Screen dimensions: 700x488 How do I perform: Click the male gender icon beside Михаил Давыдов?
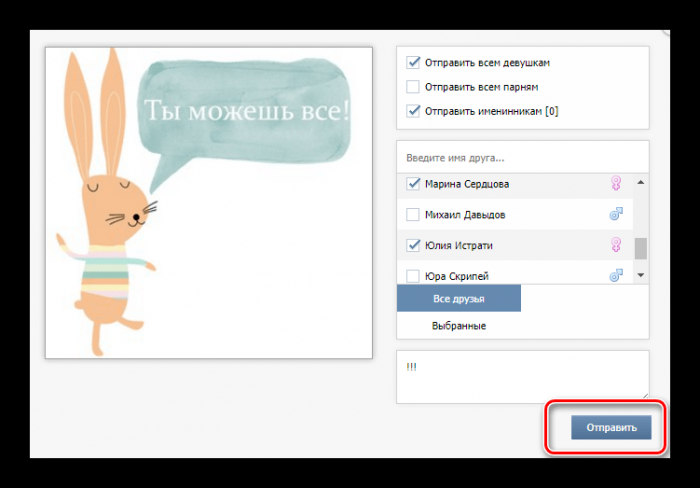[617, 214]
